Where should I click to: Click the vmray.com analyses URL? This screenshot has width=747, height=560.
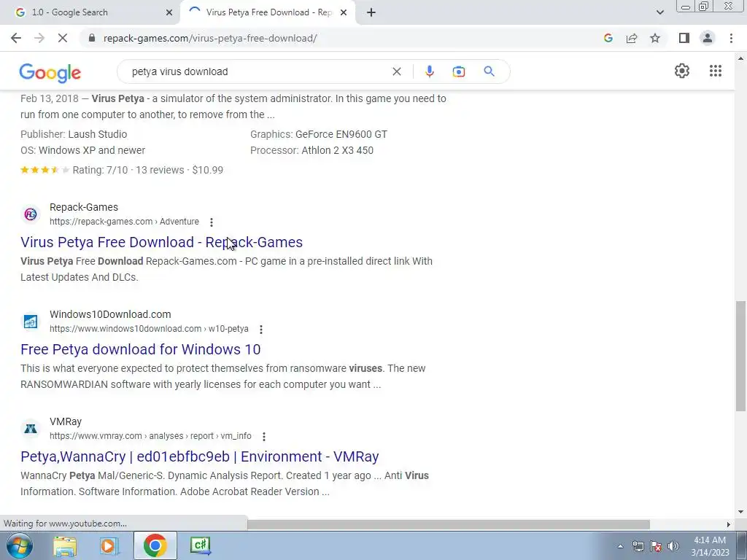(x=150, y=436)
